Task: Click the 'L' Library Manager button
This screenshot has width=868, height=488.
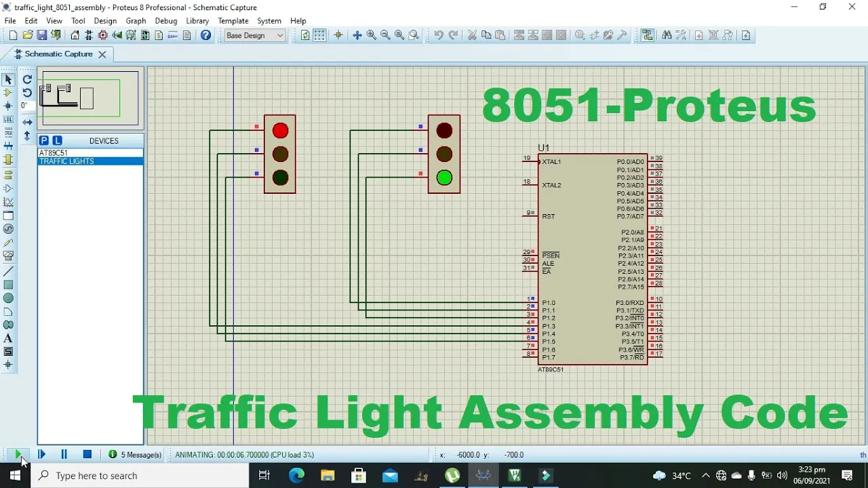Action: [57, 140]
